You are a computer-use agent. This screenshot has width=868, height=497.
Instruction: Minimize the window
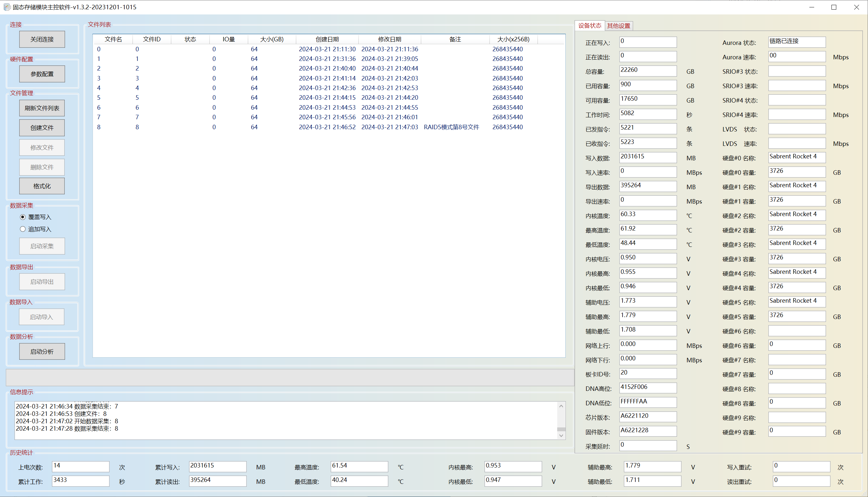pyautogui.click(x=811, y=7)
